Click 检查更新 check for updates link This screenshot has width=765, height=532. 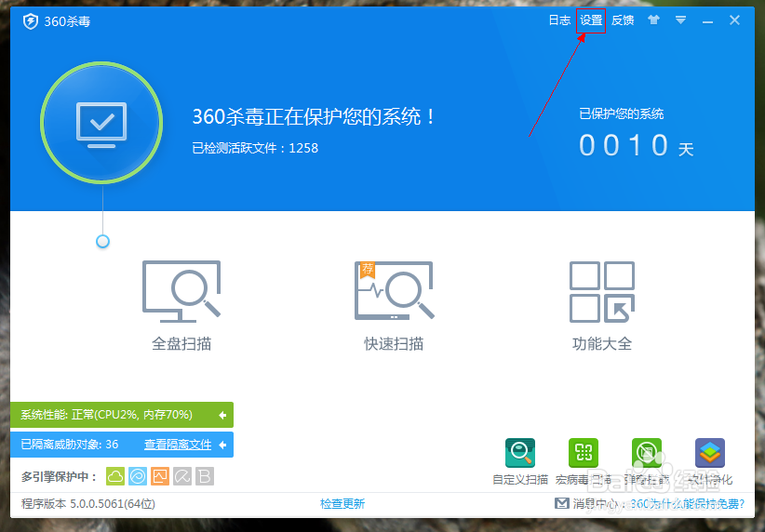click(342, 504)
